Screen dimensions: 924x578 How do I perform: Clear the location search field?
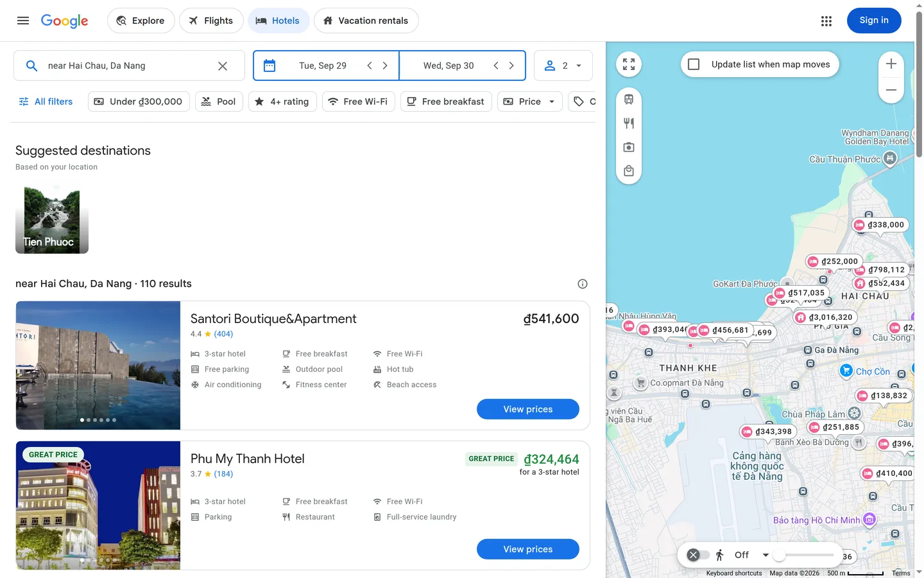pyautogui.click(x=223, y=66)
